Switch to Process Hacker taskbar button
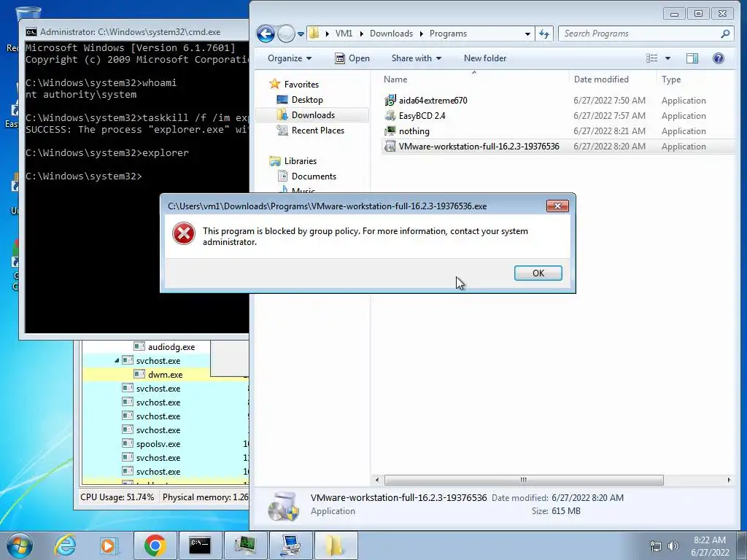The height and width of the screenshot is (560, 747). (x=245, y=545)
